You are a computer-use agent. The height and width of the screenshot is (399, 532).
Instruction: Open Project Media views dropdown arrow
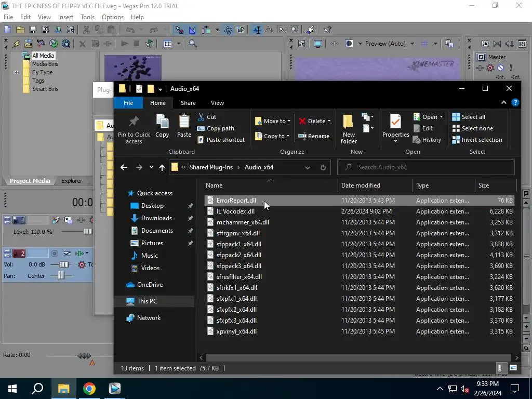179,44
